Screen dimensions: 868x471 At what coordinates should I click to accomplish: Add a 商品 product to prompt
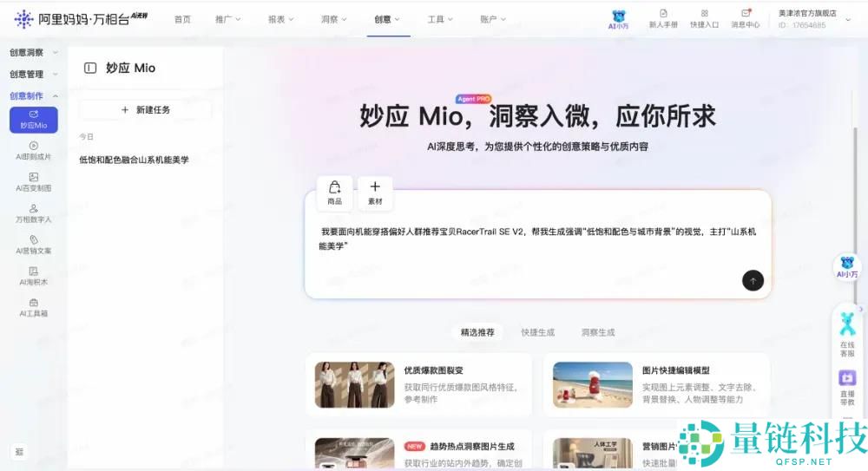tap(335, 193)
